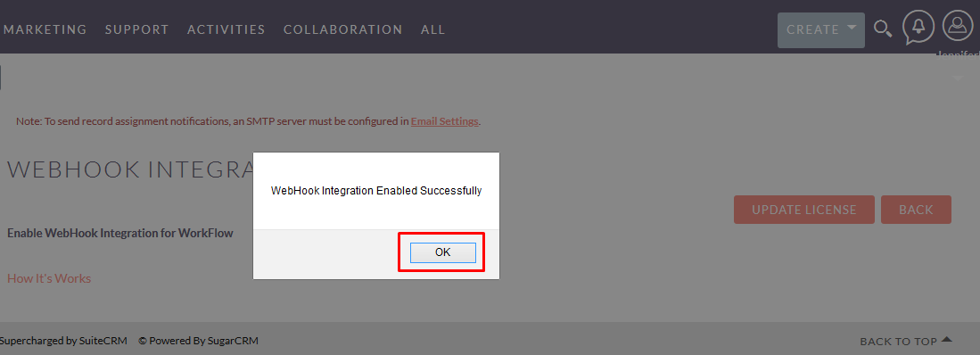Open the ACTIVITIES menu
Image resolution: width=980 pixels, height=355 pixels.
(226, 29)
